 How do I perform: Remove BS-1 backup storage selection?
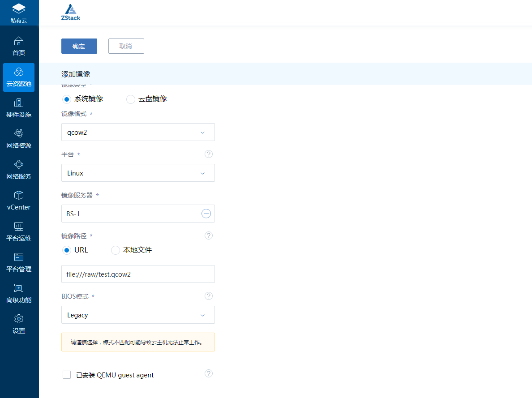pos(206,214)
